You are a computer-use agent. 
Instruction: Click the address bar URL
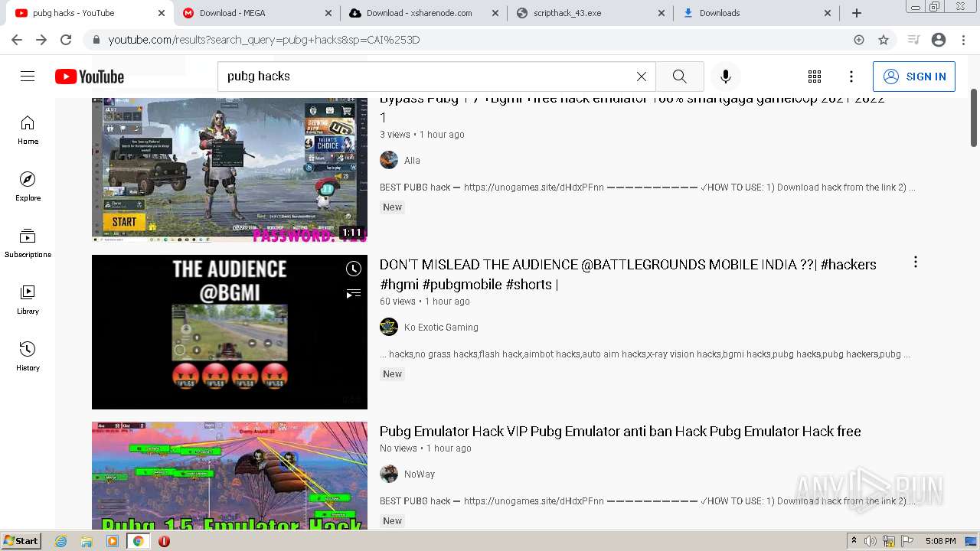[x=264, y=40]
